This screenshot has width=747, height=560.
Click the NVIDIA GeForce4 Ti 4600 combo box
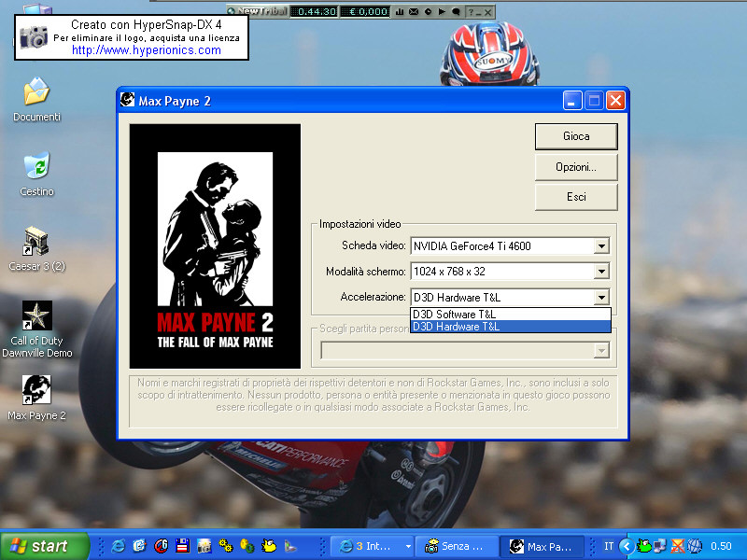[510, 246]
